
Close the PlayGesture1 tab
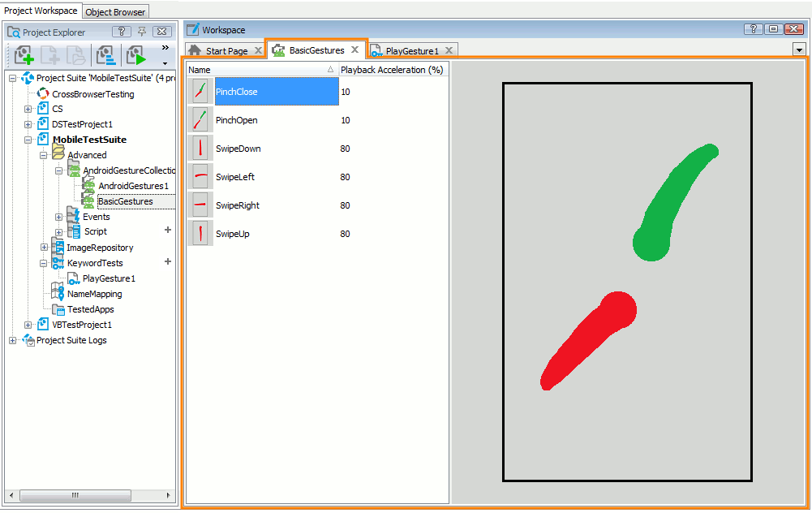(449, 50)
